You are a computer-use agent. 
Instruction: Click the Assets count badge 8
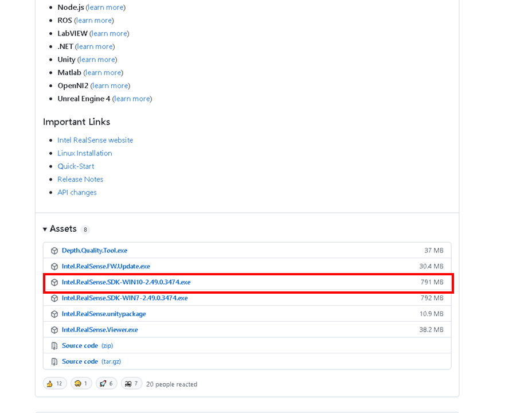[x=85, y=230]
